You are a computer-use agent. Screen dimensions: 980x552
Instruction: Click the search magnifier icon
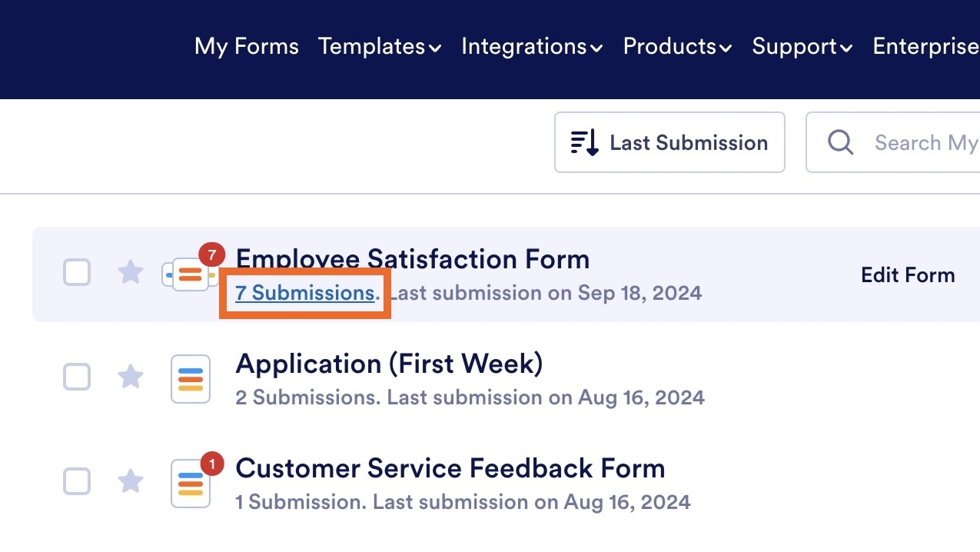[840, 142]
